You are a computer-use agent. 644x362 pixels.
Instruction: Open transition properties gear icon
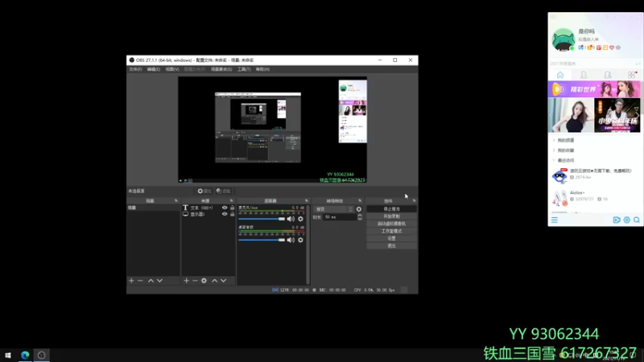click(359, 209)
